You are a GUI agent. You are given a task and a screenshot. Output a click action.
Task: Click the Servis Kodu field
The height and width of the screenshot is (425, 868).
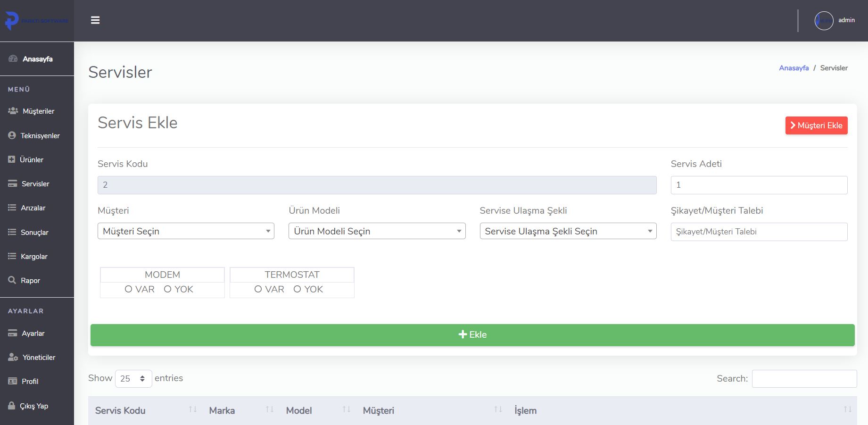point(377,185)
